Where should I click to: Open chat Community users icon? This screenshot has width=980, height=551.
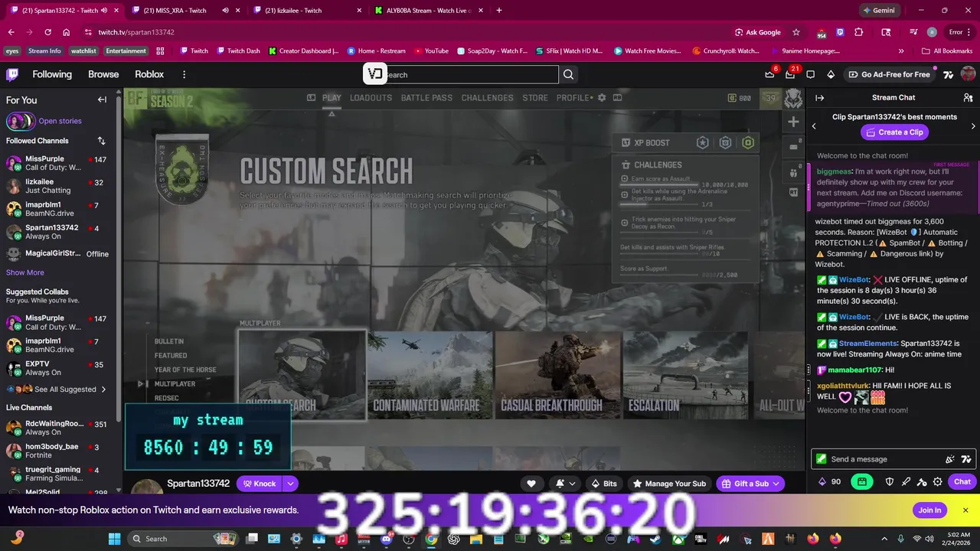point(968,98)
